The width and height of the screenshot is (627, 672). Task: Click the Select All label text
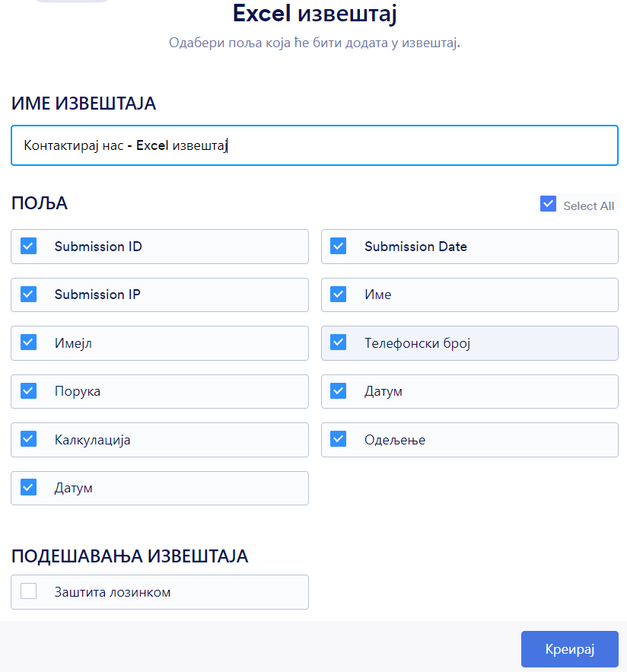[588, 205]
